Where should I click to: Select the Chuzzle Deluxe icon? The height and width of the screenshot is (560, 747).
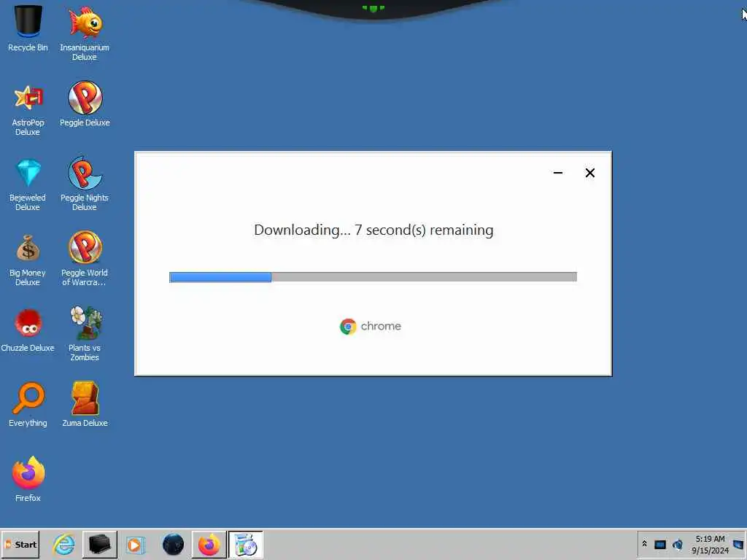(28, 330)
